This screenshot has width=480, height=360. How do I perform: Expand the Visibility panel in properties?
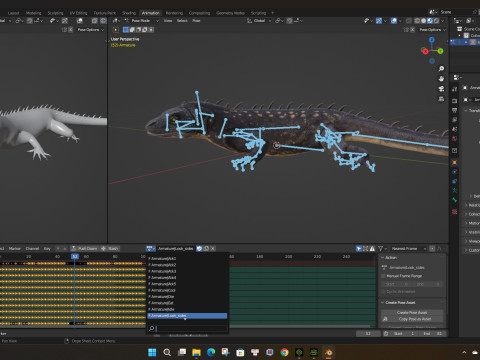click(x=472, y=232)
